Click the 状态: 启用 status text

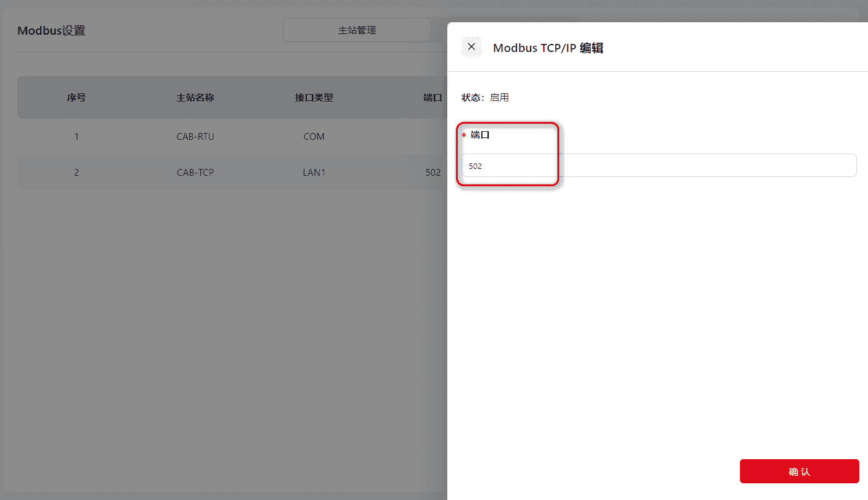tap(485, 98)
